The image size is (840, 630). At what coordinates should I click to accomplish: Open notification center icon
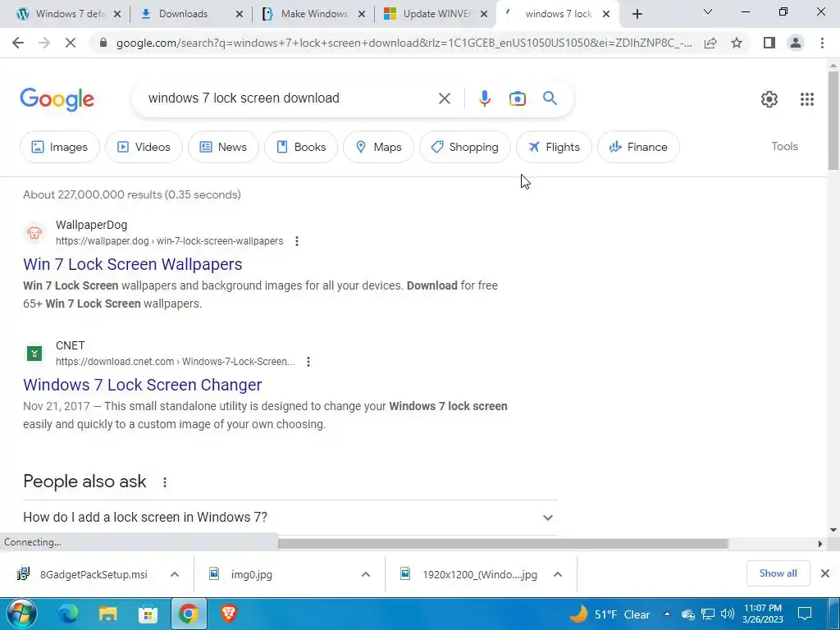[x=805, y=614]
